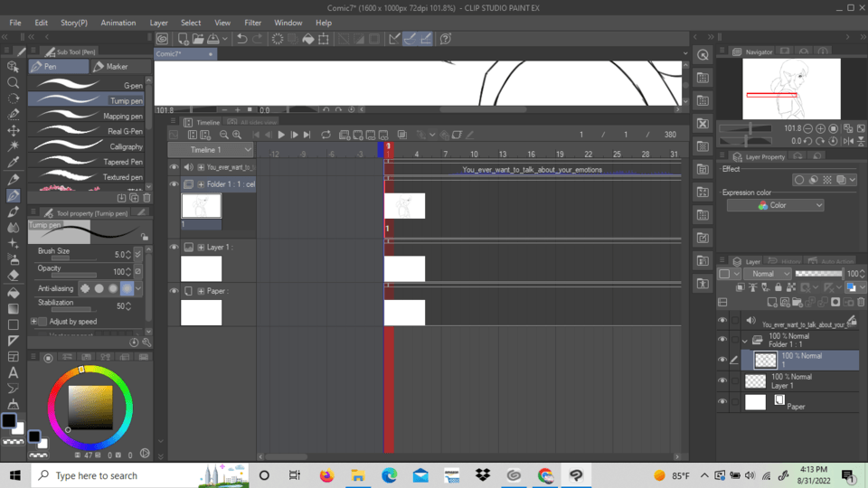Screen dimensions: 868x488
Task: Open the Story(P) menu
Action: (73, 23)
